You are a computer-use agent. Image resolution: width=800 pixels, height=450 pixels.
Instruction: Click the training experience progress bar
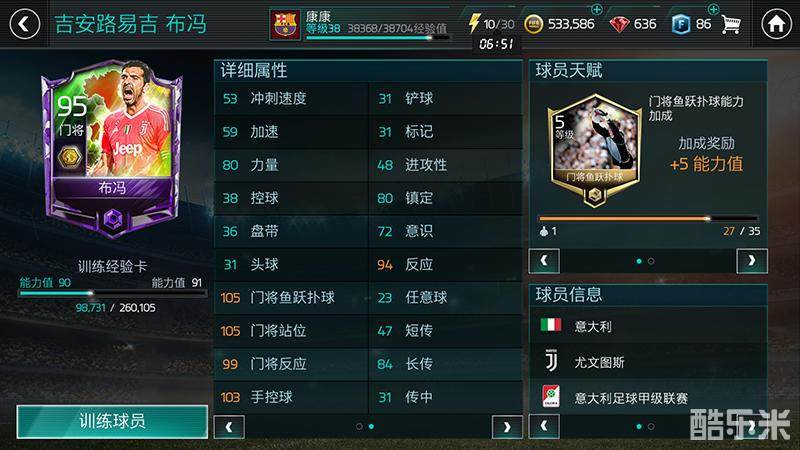[113, 293]
